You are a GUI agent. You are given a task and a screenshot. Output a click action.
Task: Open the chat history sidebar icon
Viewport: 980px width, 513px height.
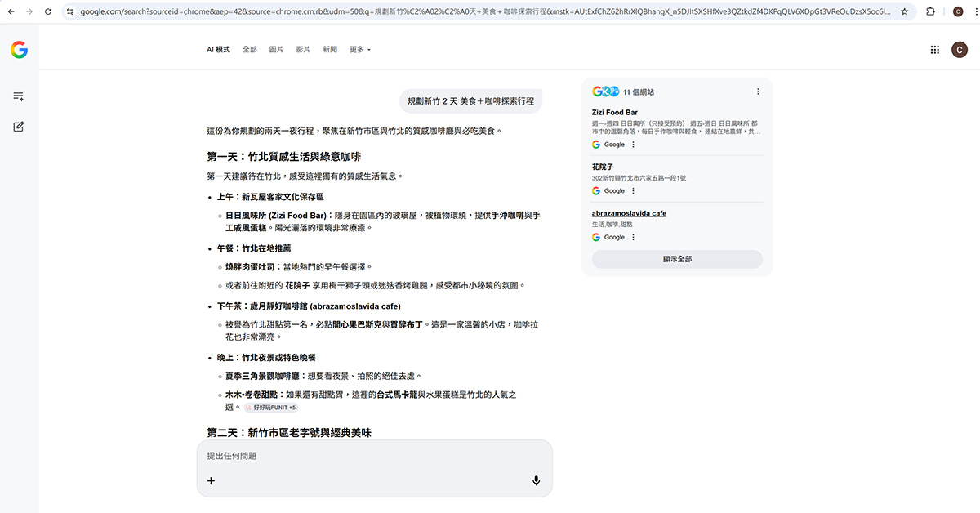(18, 96)
